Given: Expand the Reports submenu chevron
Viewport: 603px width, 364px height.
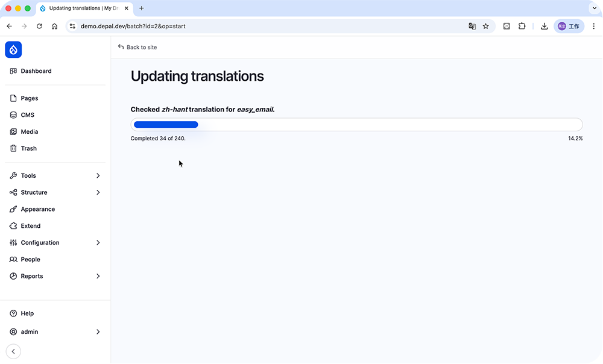Looking at the screenshot, I should pos(98,276).
